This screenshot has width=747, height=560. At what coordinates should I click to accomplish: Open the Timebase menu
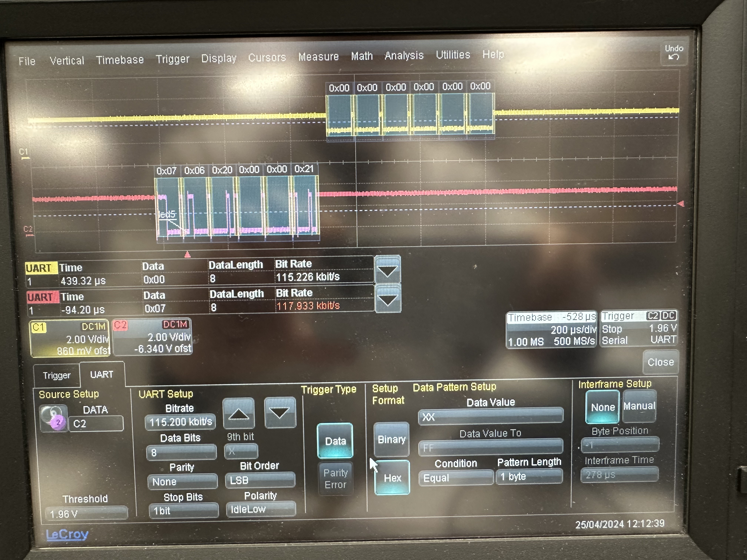(120, 60)
